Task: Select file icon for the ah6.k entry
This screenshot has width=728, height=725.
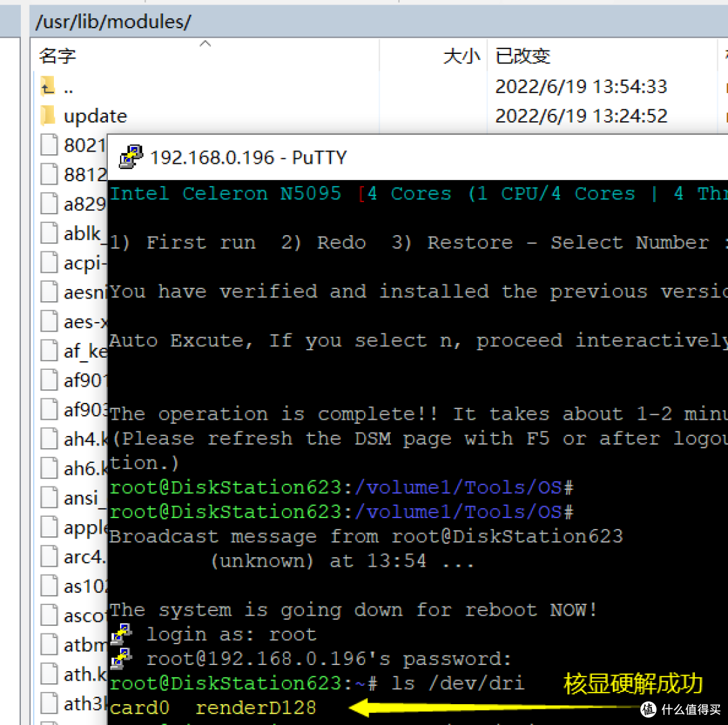Action: pos(49,468)
